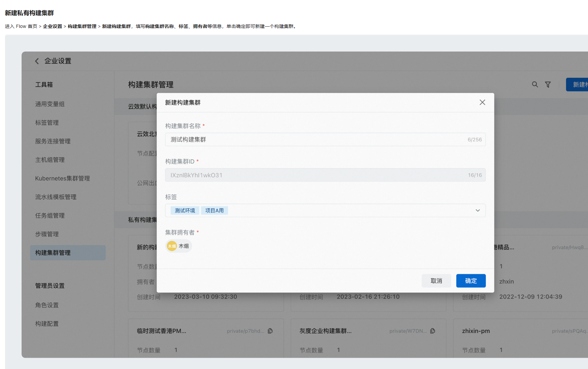Click the 灰度企业构建集群... card title
This screenshot has width=588, height=369.
325,331
